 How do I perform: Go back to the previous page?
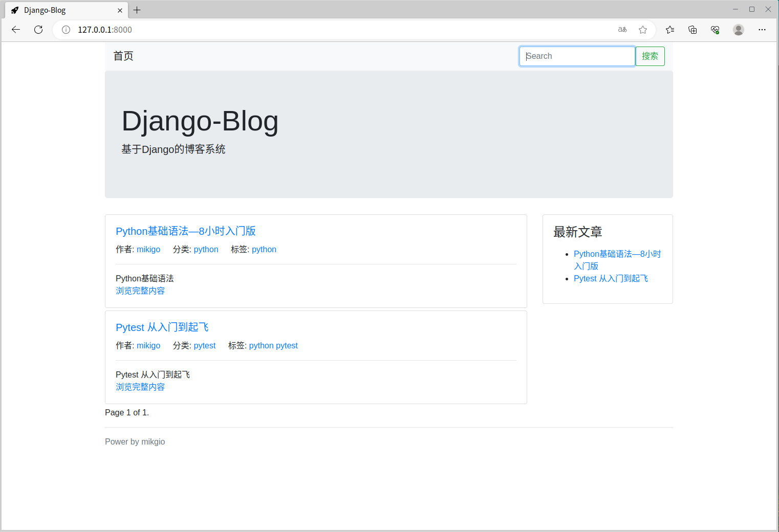[x=16, y=30]
